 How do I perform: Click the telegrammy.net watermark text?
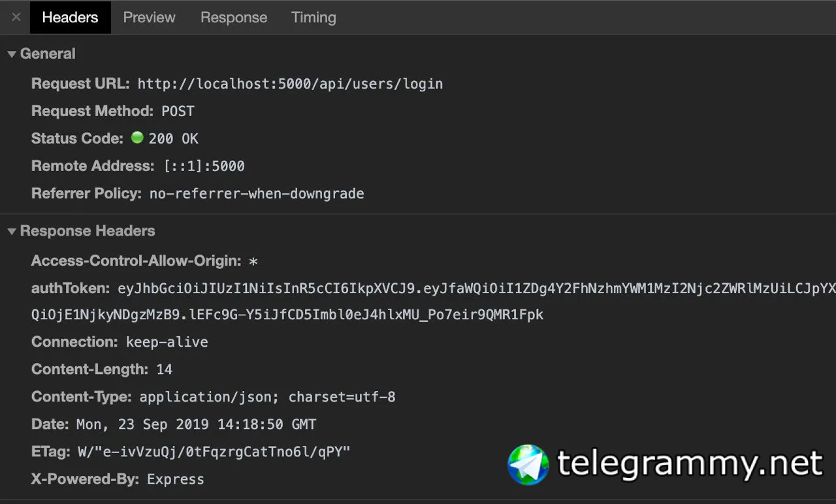[x=690, y=464]
